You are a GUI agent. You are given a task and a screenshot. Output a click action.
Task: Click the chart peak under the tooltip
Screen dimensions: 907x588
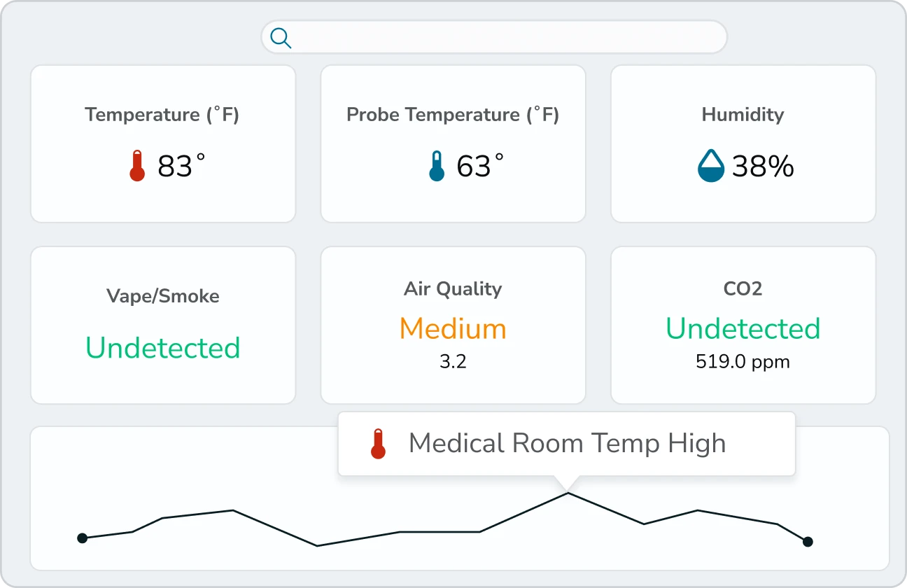tap(568, 493)
